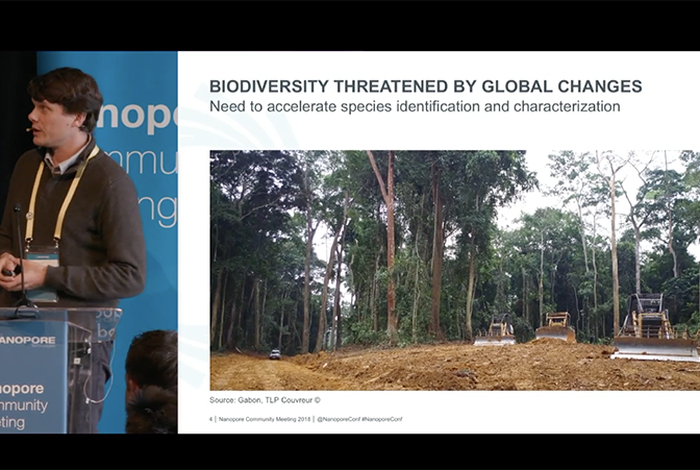Click the rainforest clearing photo on the slide
The image size is (700, 470).
[455, 270]
